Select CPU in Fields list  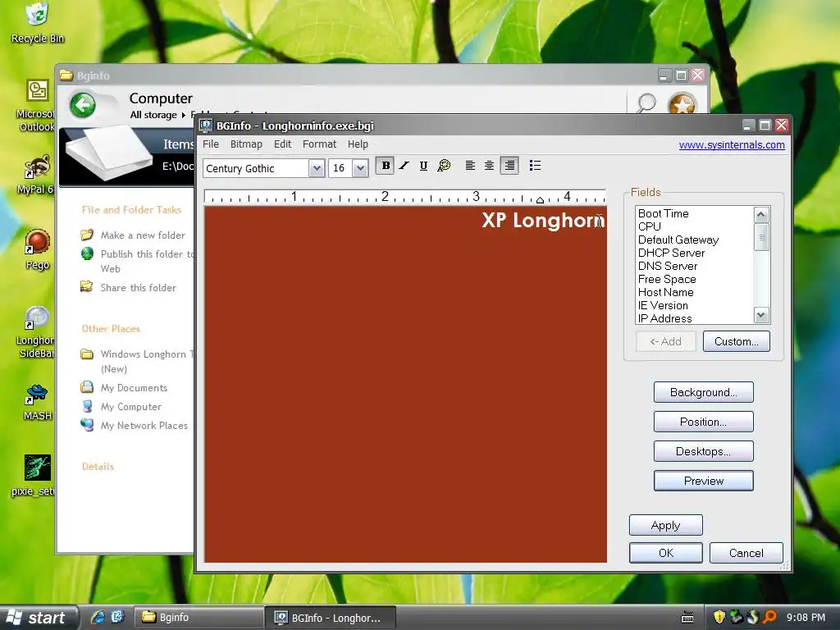650,226
